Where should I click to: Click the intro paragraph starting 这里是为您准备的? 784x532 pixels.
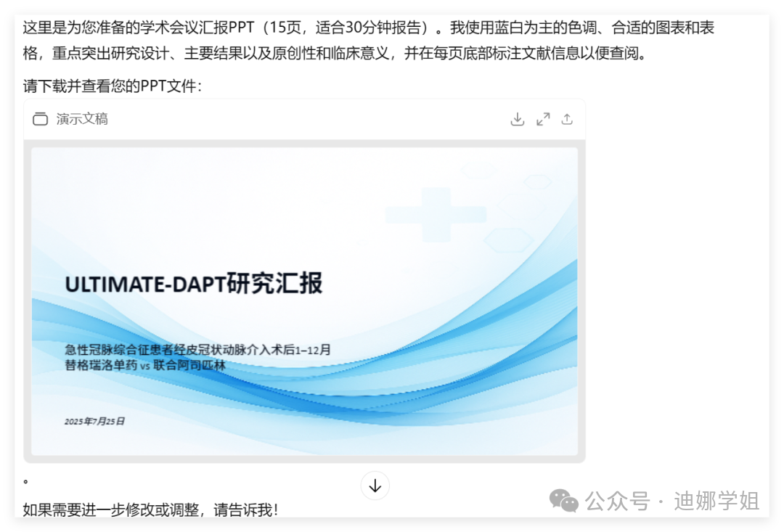pos(369,40)
